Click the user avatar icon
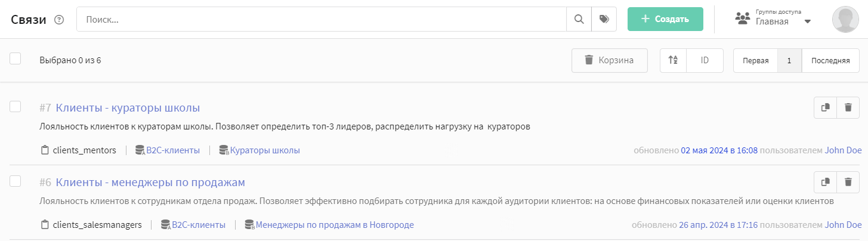The height and width of the screenshot is (241, 868). pyautogui.click(x=845, y=20)
